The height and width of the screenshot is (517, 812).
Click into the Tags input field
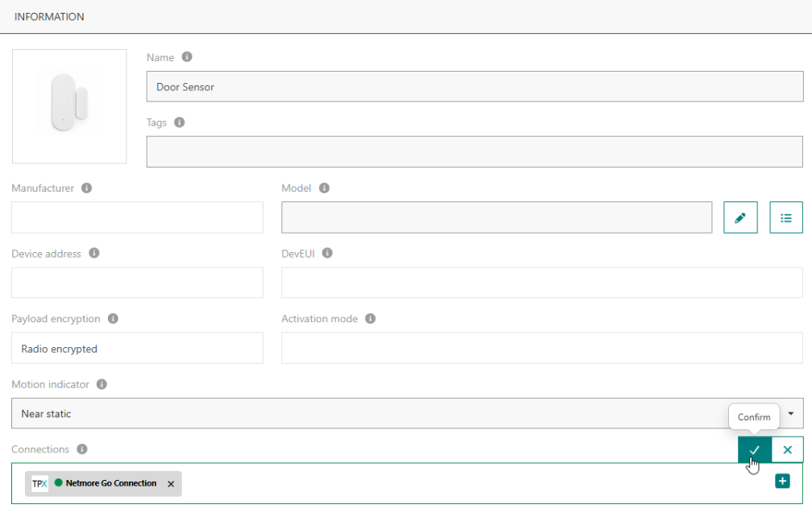click(475, 151)
